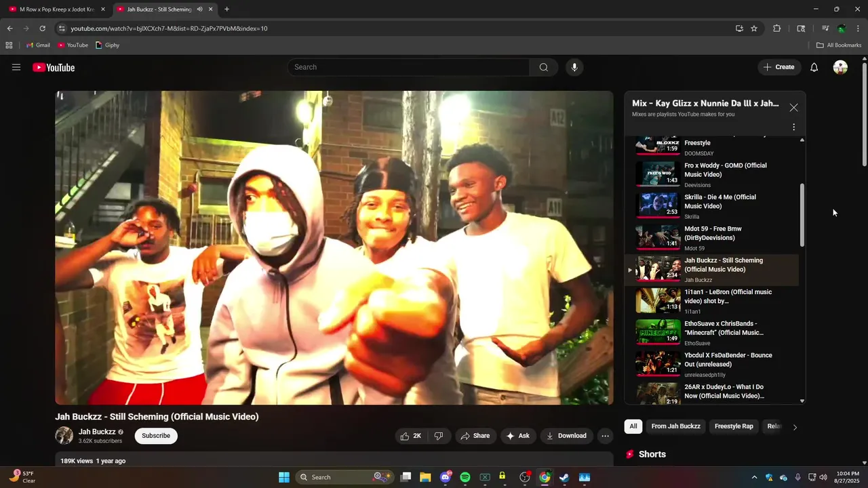Play EthoSuave x ChrisBands Minecraft from playlist

[712, 333]
